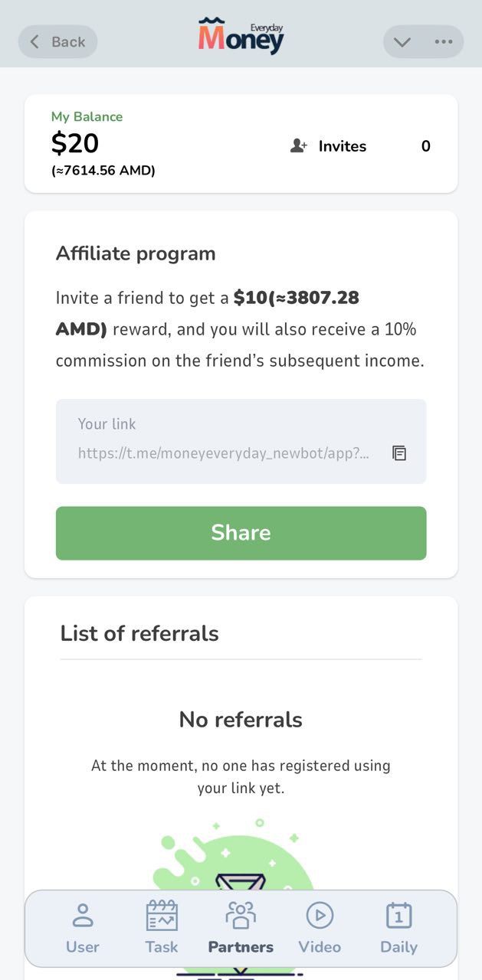Copy the referral link with clipboard icon
Viewport: 482px width, 980px height.
399,453
